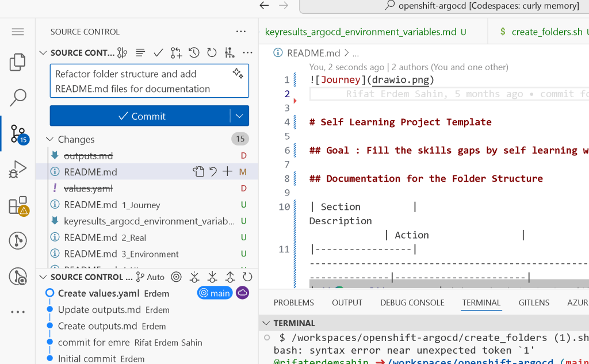The height and width of the screenshot is (364, 589).
Task: Collapse the Source Control repository section
Action: (x=43, y=53)
